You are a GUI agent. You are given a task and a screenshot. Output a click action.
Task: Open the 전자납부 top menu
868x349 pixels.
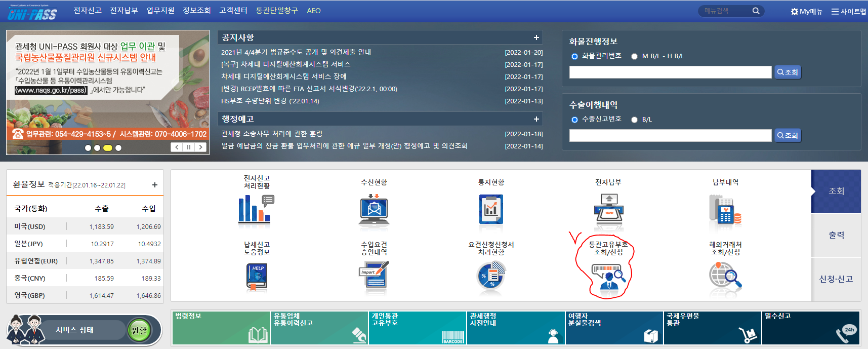(x=124, y=10)
